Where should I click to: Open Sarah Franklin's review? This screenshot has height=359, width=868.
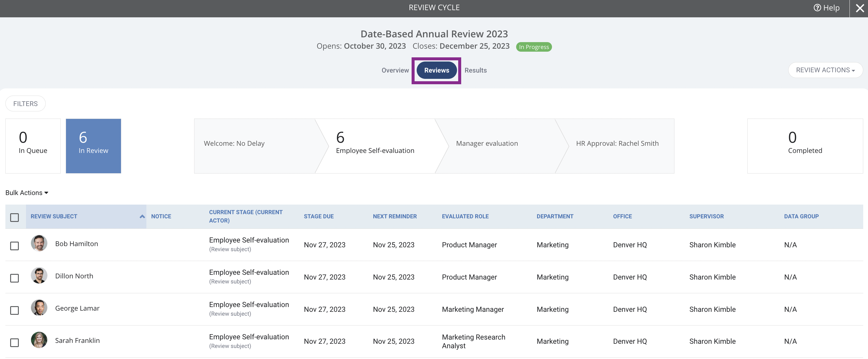[x=77, y=340]
